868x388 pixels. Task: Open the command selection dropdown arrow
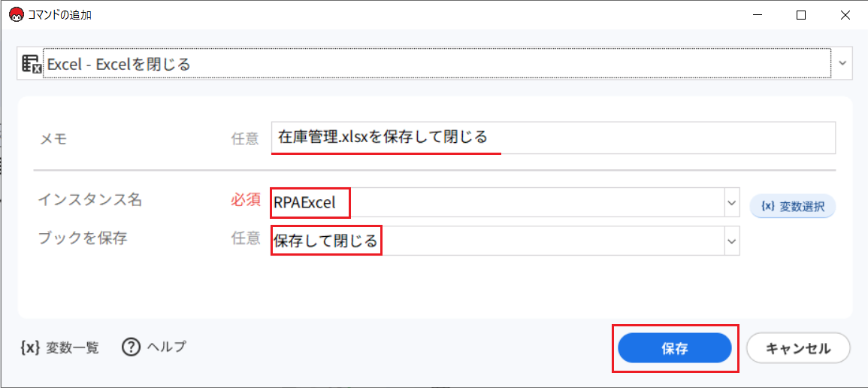pos(842,63)
